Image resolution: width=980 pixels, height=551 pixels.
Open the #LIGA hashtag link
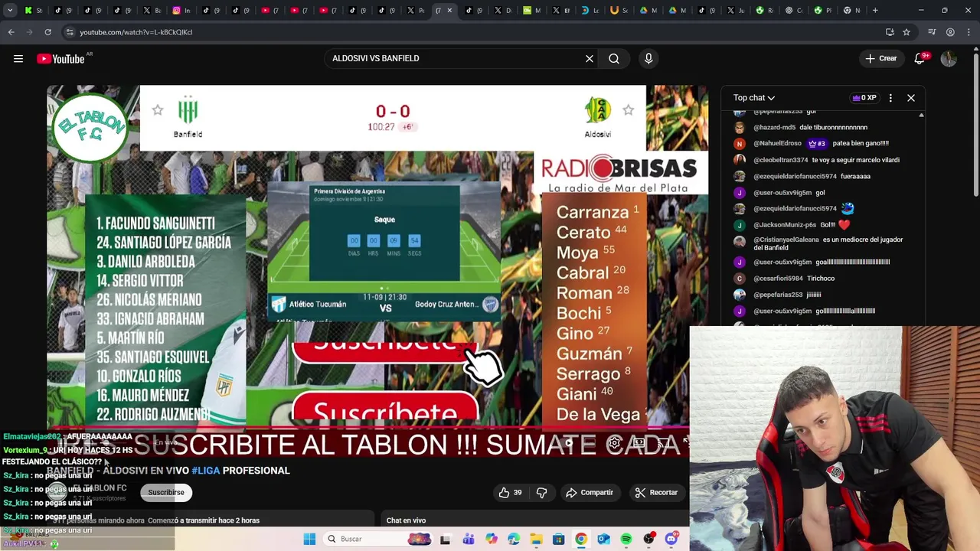coord(205,471)
